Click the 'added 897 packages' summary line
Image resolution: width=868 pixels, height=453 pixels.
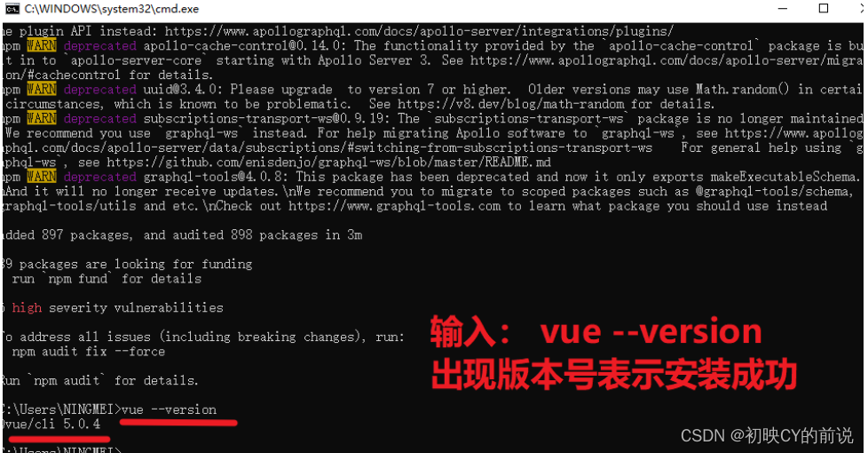click(183, 234)
